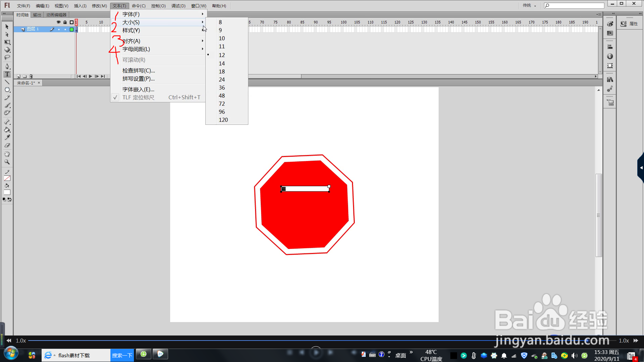
Task: Select the Brush tool
Action: pos(7,105)
